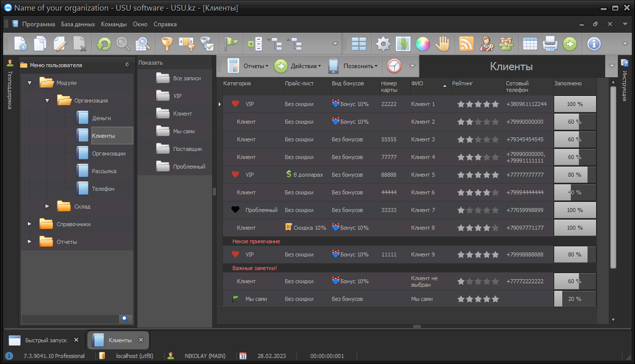Click the refresh green arrow toolbar icon
The width and height of the screenshot is (635, 364).
(104, 44)
